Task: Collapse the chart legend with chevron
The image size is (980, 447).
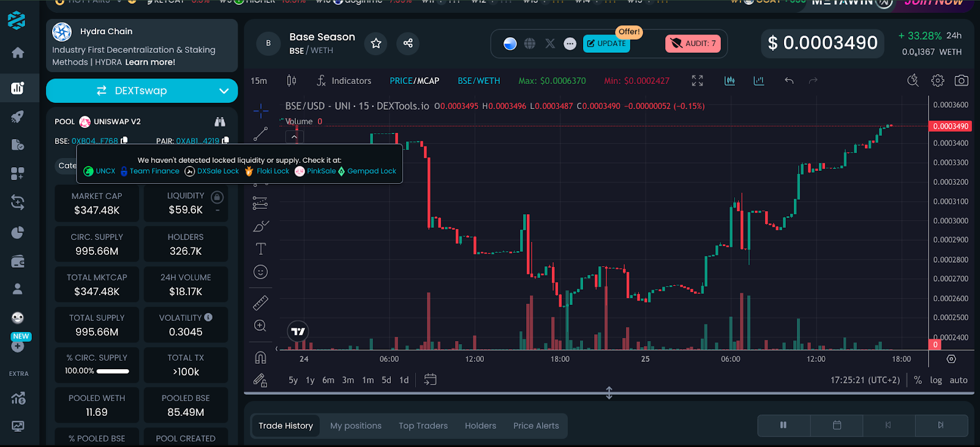Action: [x=294, y=137]
